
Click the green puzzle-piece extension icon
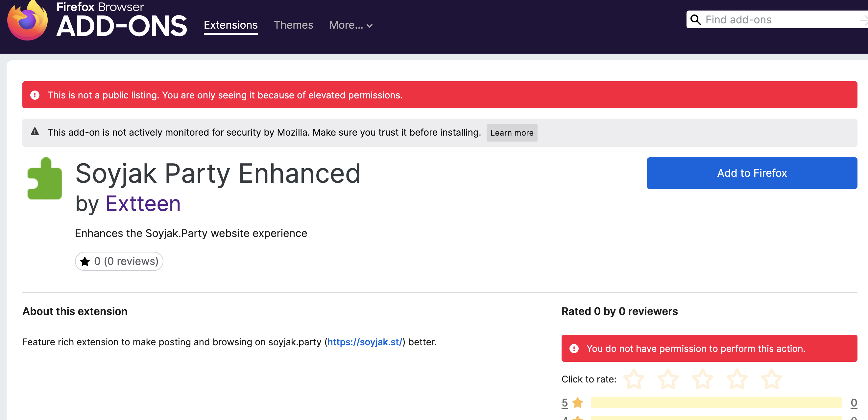coord(44,179)
